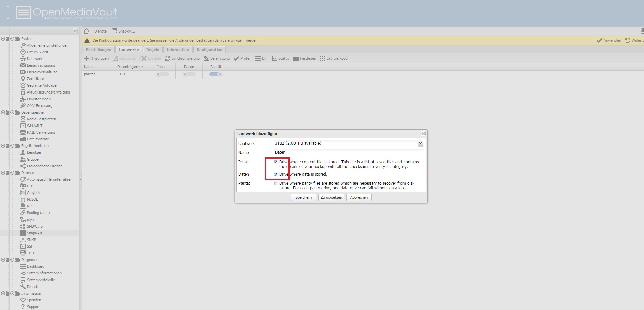Open RAID Verwaltung icon
The height and width of the screenshot is (310, 644).
pos(23,132)
